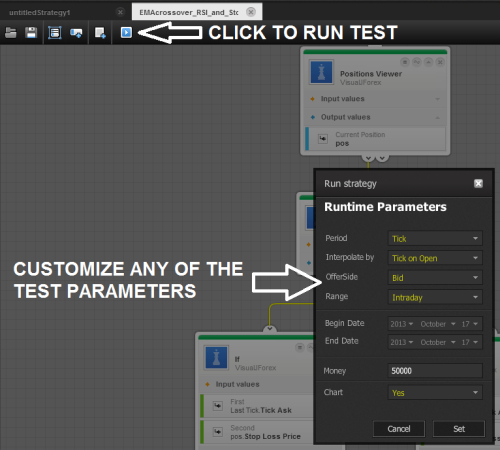Click the OfferSide label
The height and width of the screenshot is (450, 500).
click(342, 277)
